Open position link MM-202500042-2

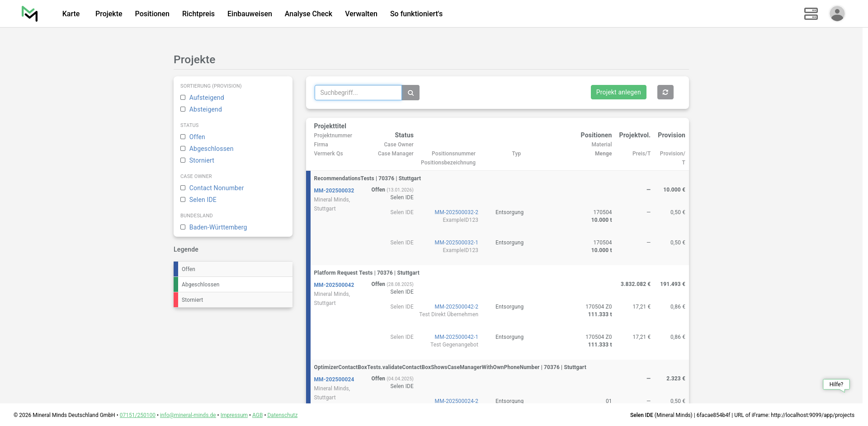pyautogui.click(x=456, y=307)
